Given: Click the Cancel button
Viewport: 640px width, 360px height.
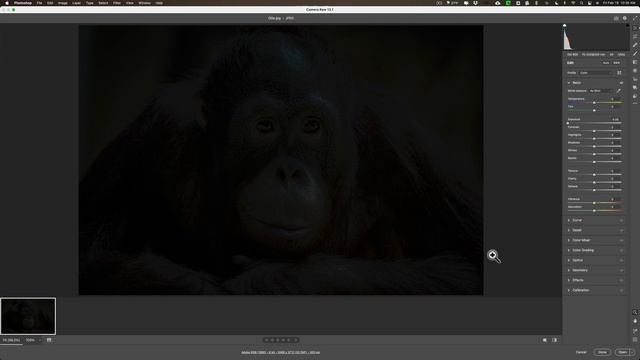Looking at the screenshot, I should 581,352.
